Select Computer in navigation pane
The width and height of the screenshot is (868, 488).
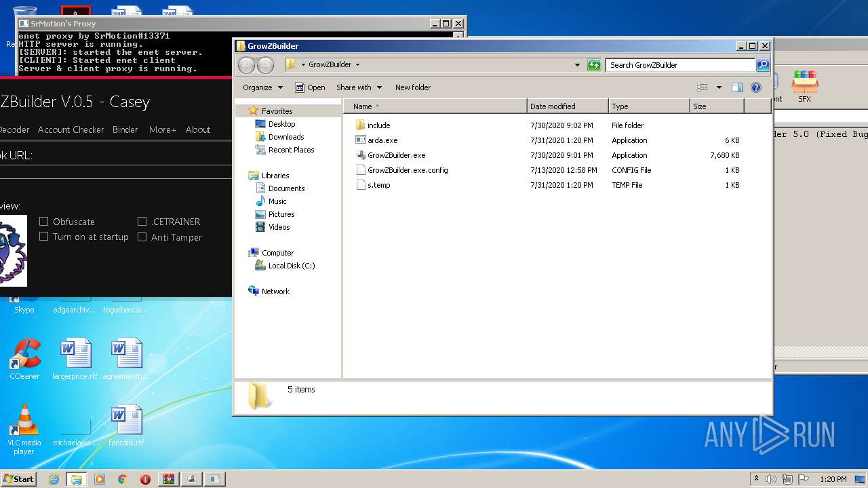click(x=271, y=253)
